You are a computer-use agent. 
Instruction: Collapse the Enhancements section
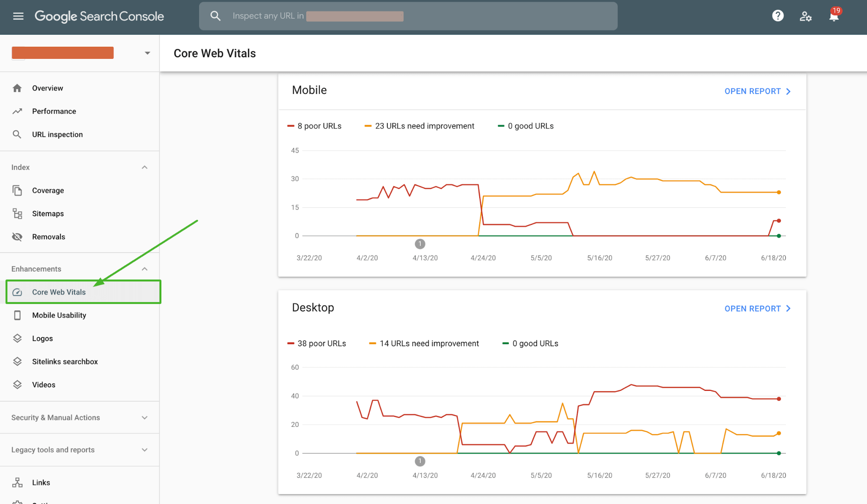[147, 269]
